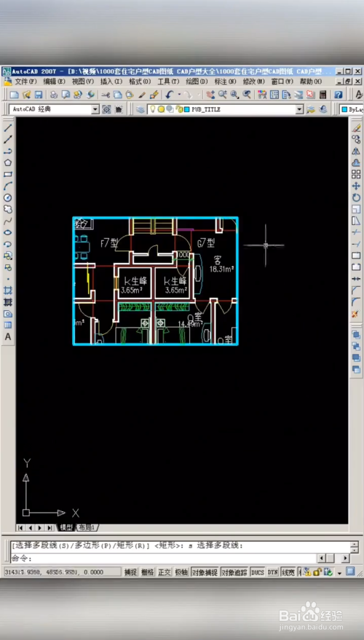The width and height of the screenshot is (364, 640).
Task: Select the Rotate tool
Action: click(356, 197)
